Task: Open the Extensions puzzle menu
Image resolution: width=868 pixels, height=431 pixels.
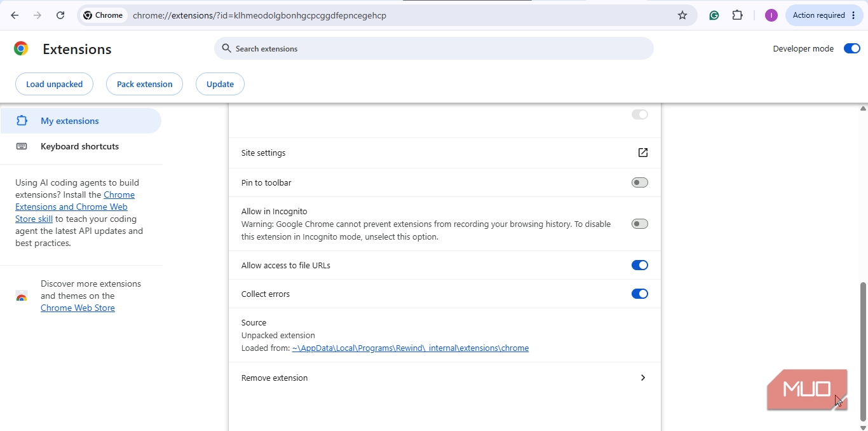Action: point(738,15)
